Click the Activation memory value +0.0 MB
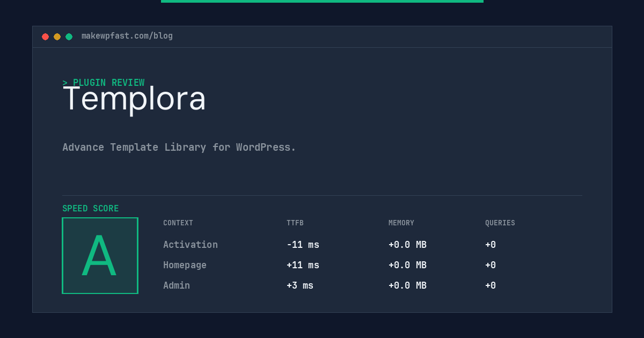 pyautogui.click(x=407, y=245)
